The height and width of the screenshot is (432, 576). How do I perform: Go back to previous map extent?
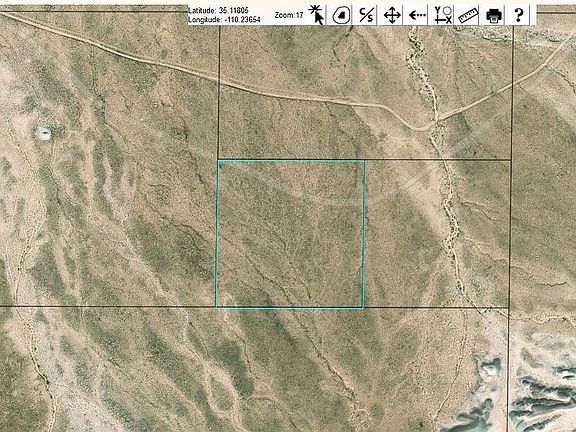pyautogui.click(x=417, y=15)
